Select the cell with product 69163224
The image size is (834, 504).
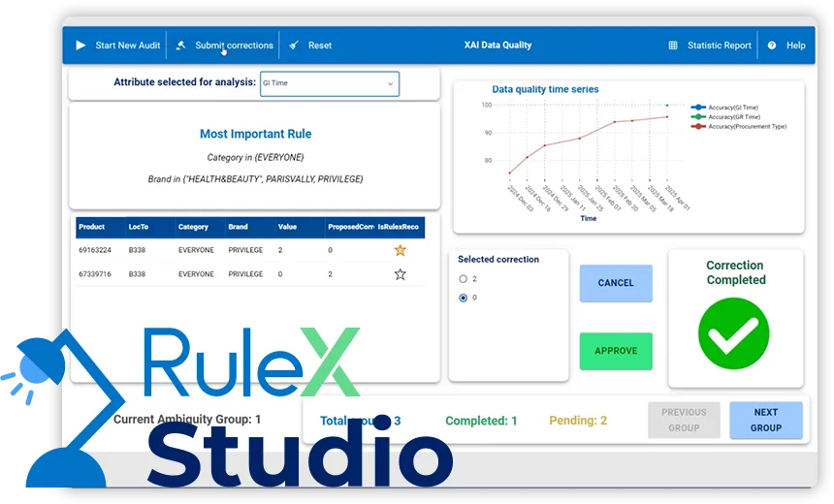point(95,250)
